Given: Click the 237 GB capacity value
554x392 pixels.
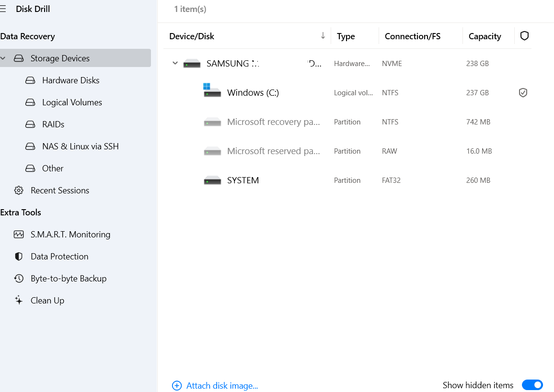Looking at the screenshot, I should [x=477, y=93].
